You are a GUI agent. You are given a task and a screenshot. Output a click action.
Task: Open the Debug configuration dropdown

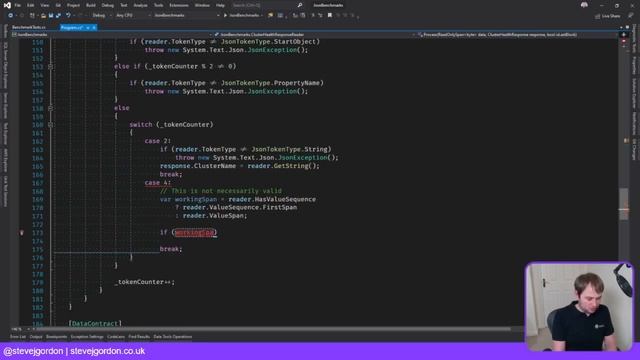coord(101,16)
